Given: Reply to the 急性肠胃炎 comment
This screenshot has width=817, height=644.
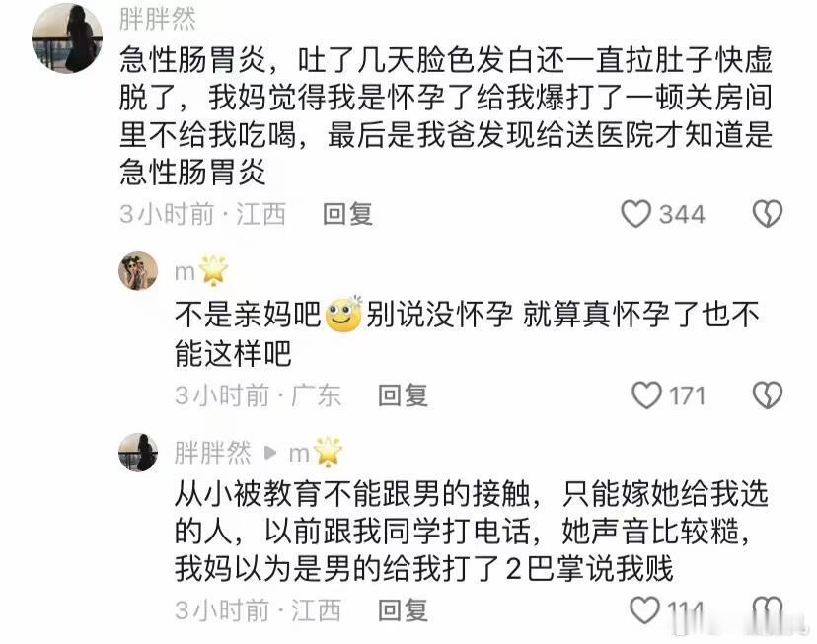Looking at the screenshot, I should (347, 214).
